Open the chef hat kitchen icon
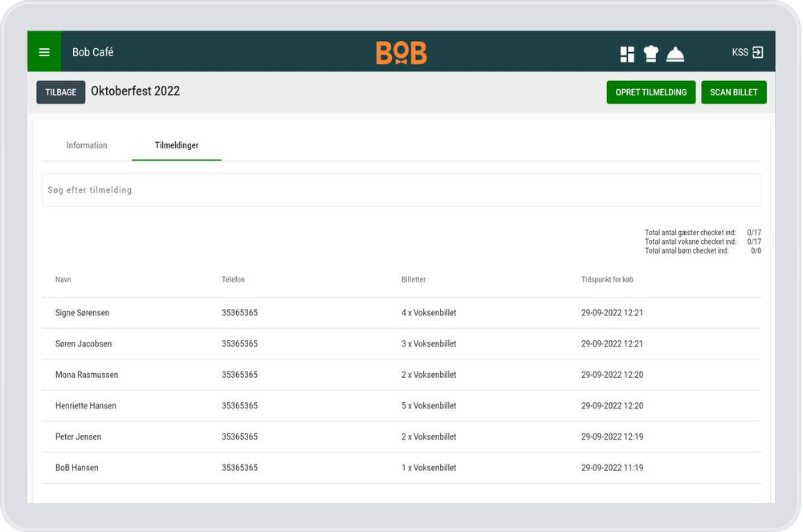 [x=651, y=54]
